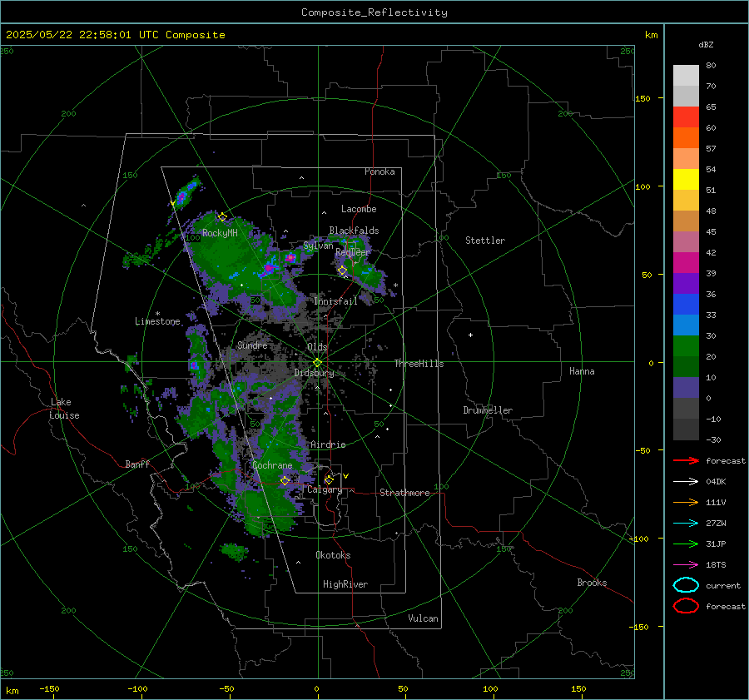Click the RedDeer city label

353,252
